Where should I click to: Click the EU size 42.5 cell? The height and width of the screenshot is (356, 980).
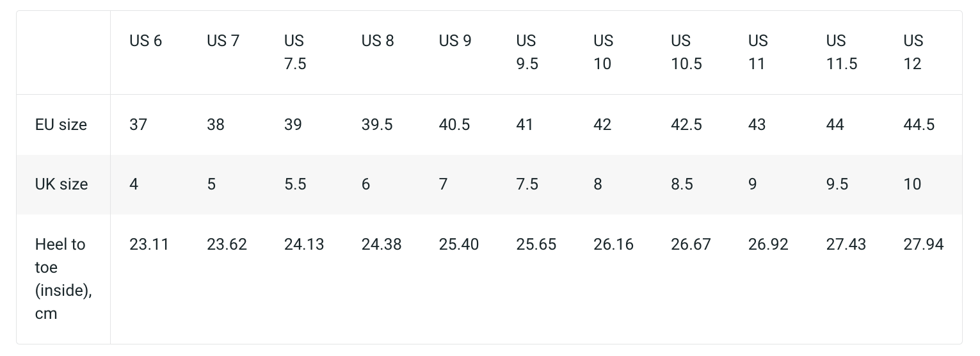(x=686, y=125)
